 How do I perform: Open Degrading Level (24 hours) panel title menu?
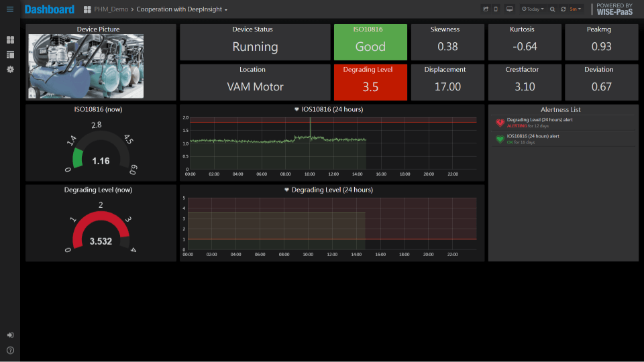pos(332,190)
